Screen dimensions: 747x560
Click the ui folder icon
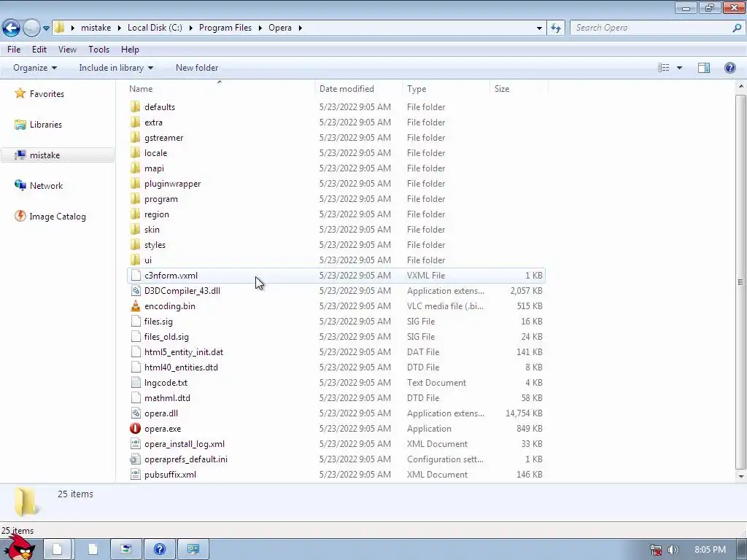(135, 260)
